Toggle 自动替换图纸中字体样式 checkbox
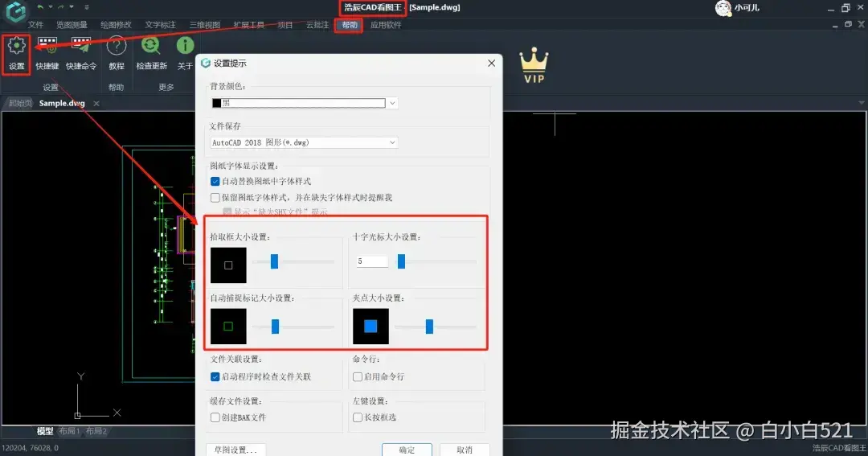 point(215,181)
